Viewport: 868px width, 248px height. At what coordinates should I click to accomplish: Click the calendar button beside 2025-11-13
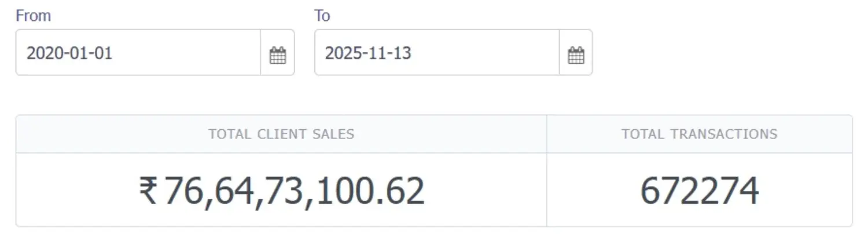[x=576, y=53]
